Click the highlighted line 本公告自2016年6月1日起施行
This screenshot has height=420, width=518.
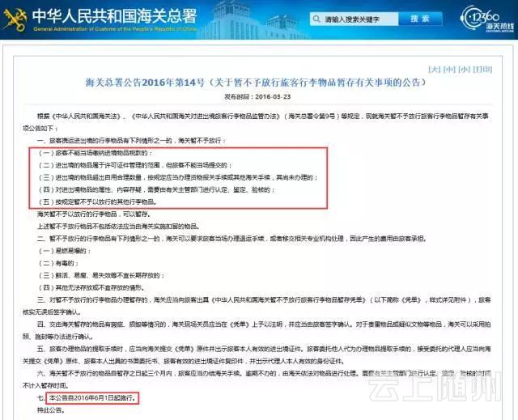coord(91,398)
